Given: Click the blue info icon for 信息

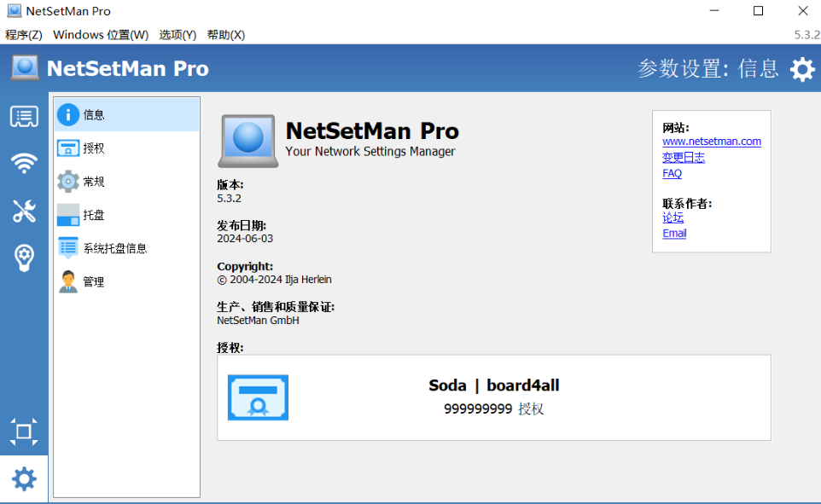Looking at the screenshot, I should coord(68,114).
